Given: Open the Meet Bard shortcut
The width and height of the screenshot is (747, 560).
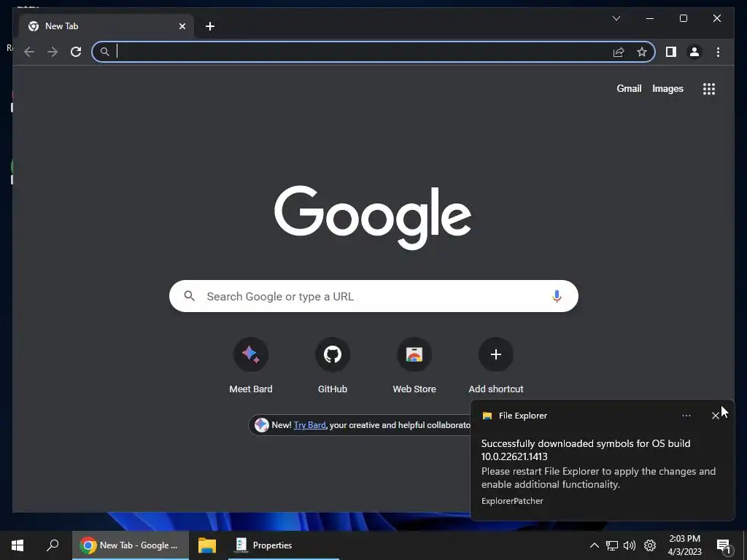Looking at the screenshot, I should (251, 365).
